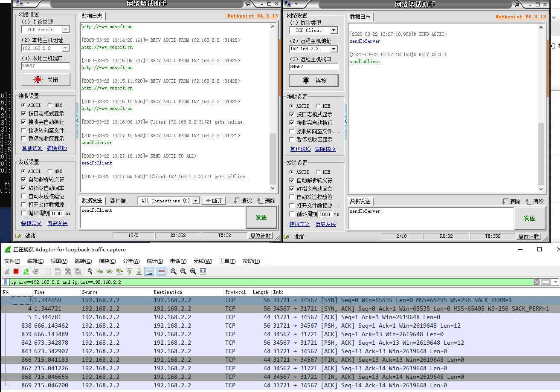
Task: Toggle 接收完自动换行 in TCP Client window
Action: 292,123
